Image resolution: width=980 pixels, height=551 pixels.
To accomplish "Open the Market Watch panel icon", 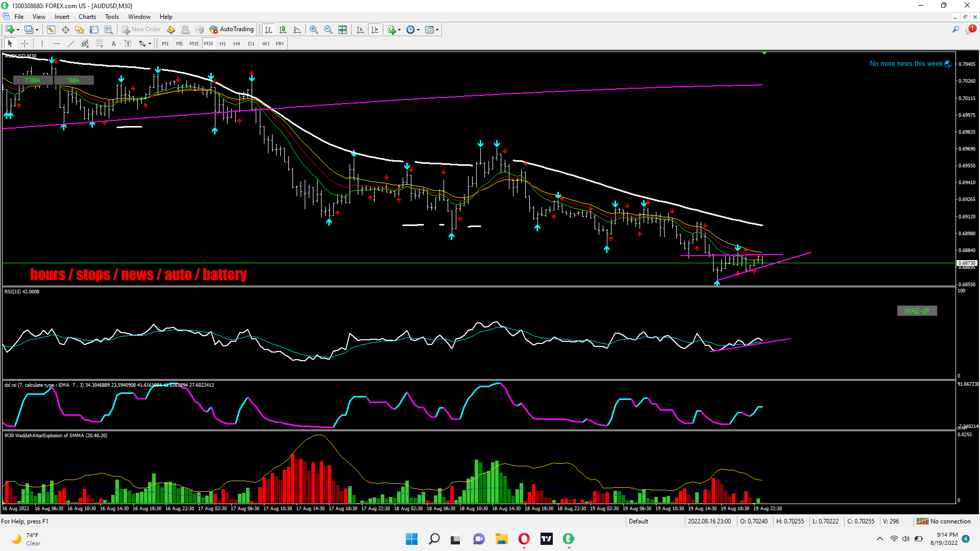I will [x=51, y=30].
